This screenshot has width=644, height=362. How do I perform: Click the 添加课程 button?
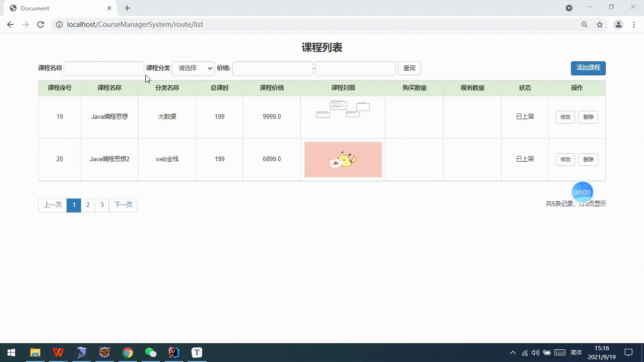pyautogui.click(x=588, y=68)
